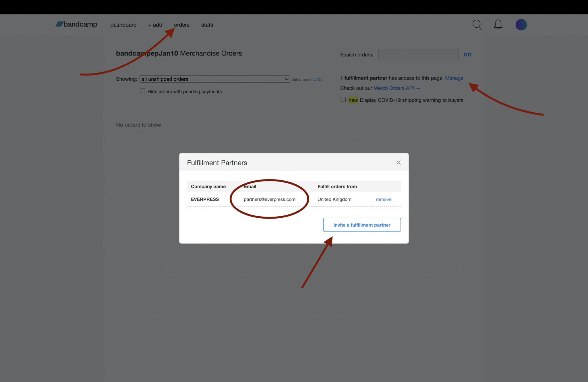This screenshot has height=382, width=588.
Task: Click the UTC link next to dates
Action: (x=318, y=79)
